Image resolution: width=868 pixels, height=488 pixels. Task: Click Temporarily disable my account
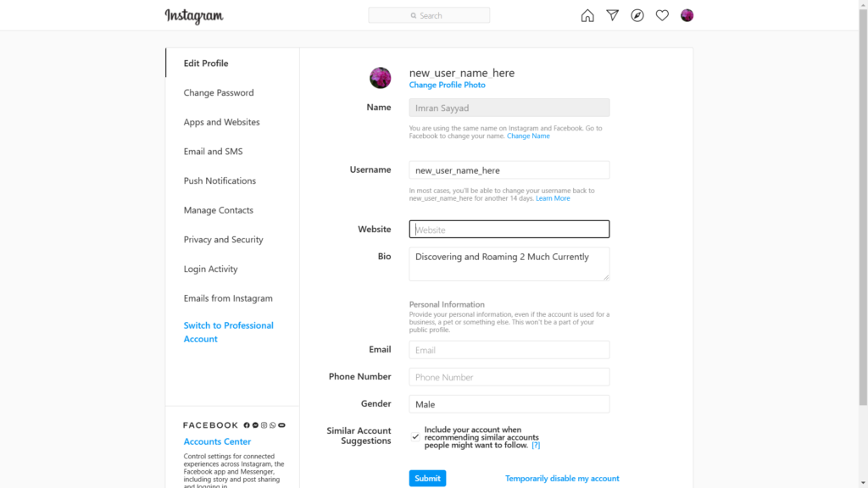pyautogui.click(x=562, y=478)
